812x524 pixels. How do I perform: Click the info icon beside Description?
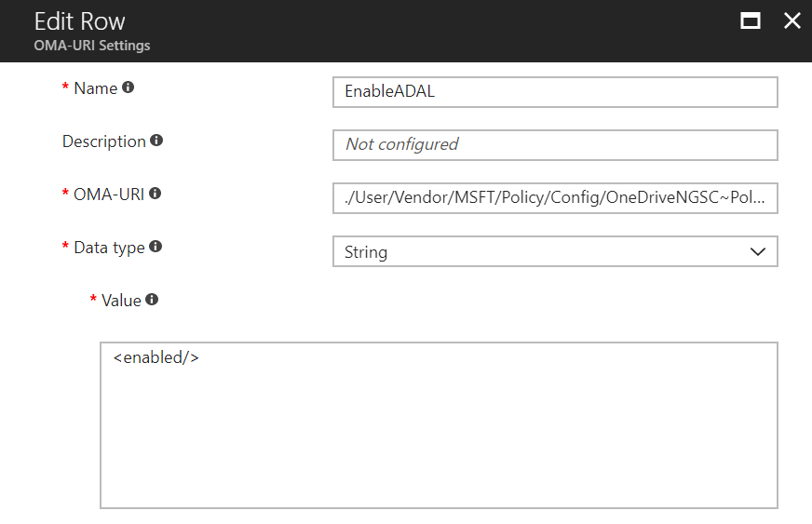(156, 141)
